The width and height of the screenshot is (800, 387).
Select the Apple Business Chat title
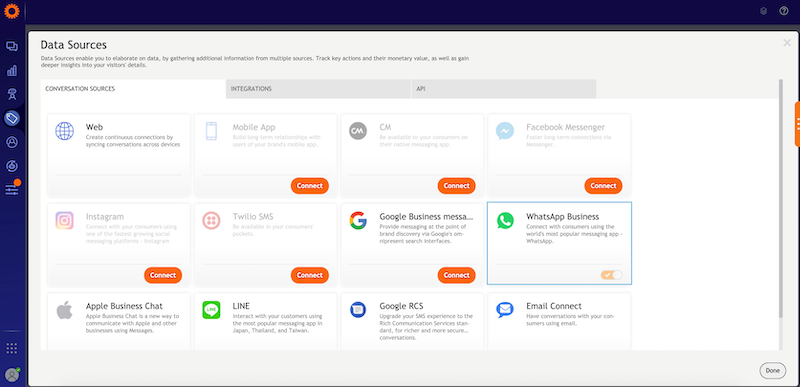tap(124, 306)
